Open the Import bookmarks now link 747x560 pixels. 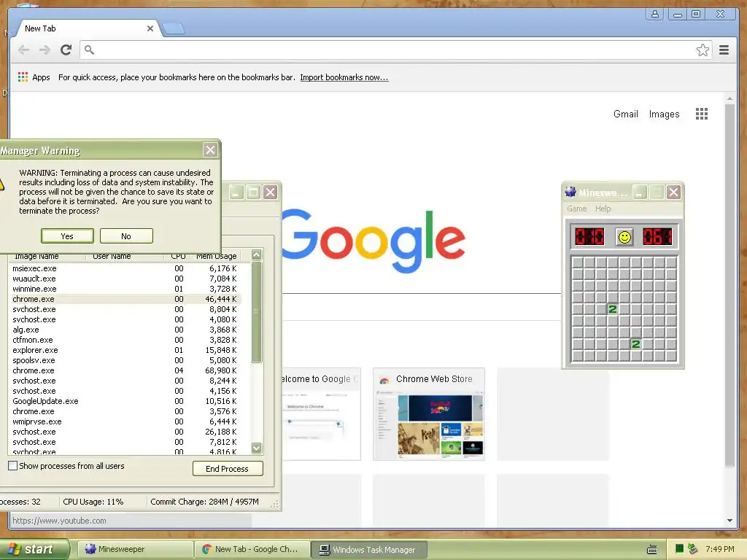coord(344,77)
